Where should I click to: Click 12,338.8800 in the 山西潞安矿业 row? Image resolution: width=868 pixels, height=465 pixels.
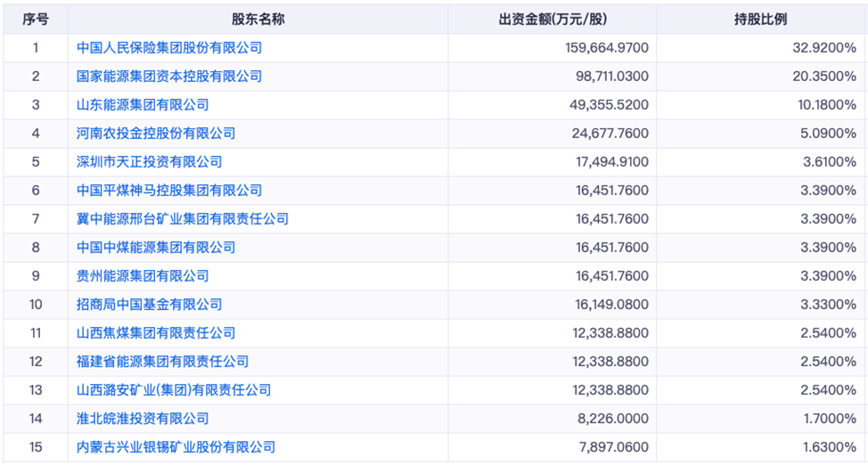(610, 389)
